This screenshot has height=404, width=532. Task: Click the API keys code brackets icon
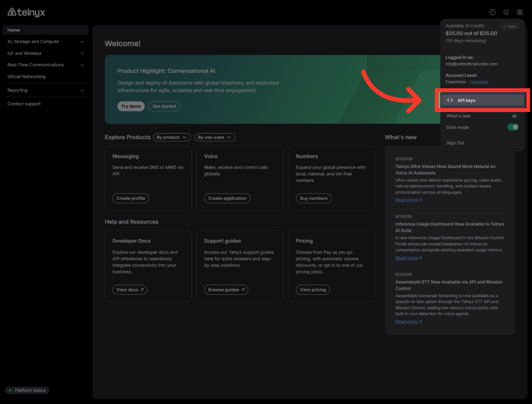(450, 100)
